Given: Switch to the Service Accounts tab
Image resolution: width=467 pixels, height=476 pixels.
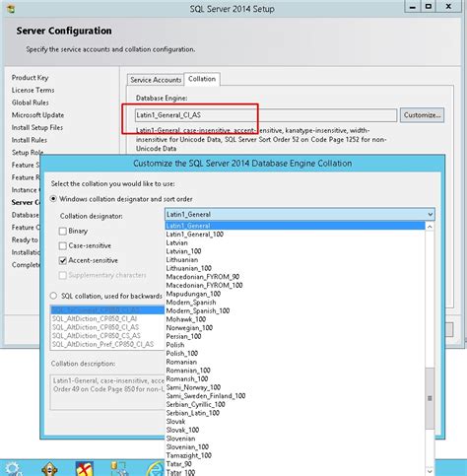Looking at the screenshot, I should click(156, 80).
